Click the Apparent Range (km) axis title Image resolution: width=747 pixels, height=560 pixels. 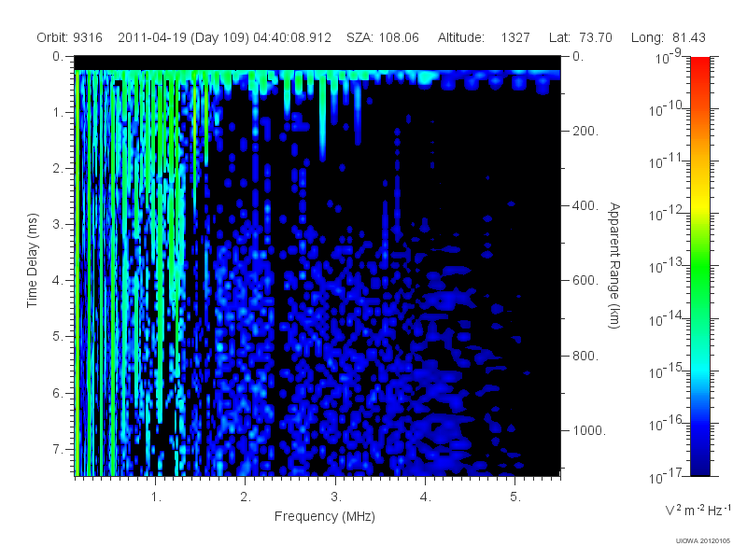(x=614, y=265)
